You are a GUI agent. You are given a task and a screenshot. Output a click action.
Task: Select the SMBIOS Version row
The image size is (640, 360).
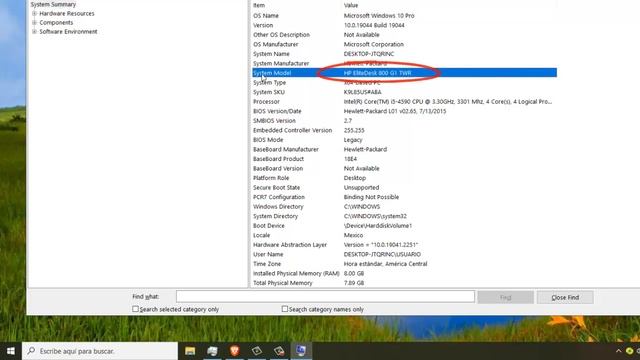click(x=404, y=120)
